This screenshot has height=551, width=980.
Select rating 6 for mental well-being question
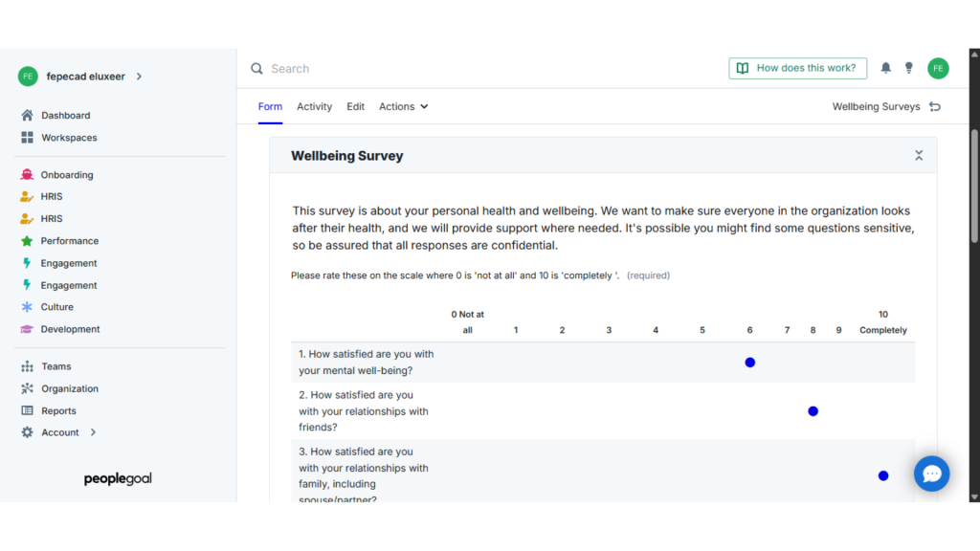[749, 362]
